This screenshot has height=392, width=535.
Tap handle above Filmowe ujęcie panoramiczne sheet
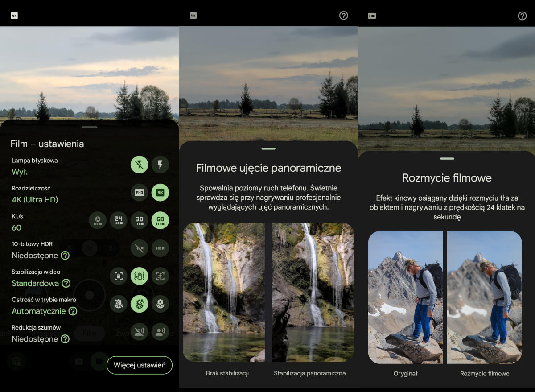(x=268, y=149)
